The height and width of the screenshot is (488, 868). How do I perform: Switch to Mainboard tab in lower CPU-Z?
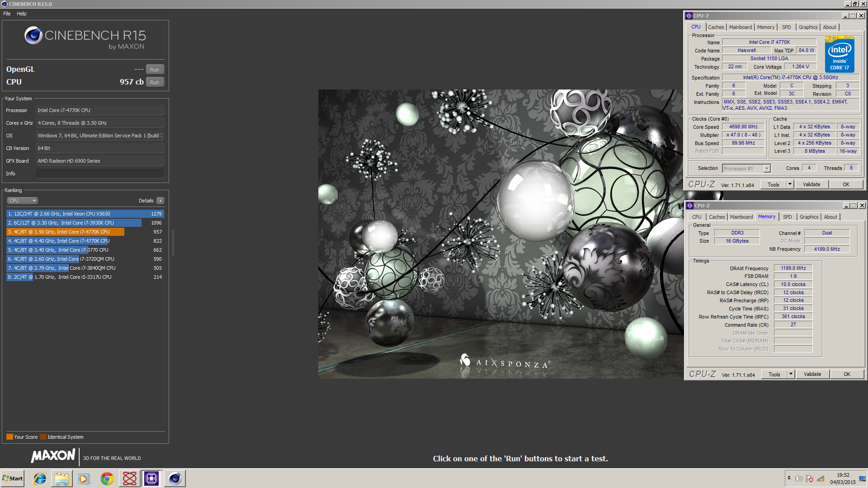point(741,217)
